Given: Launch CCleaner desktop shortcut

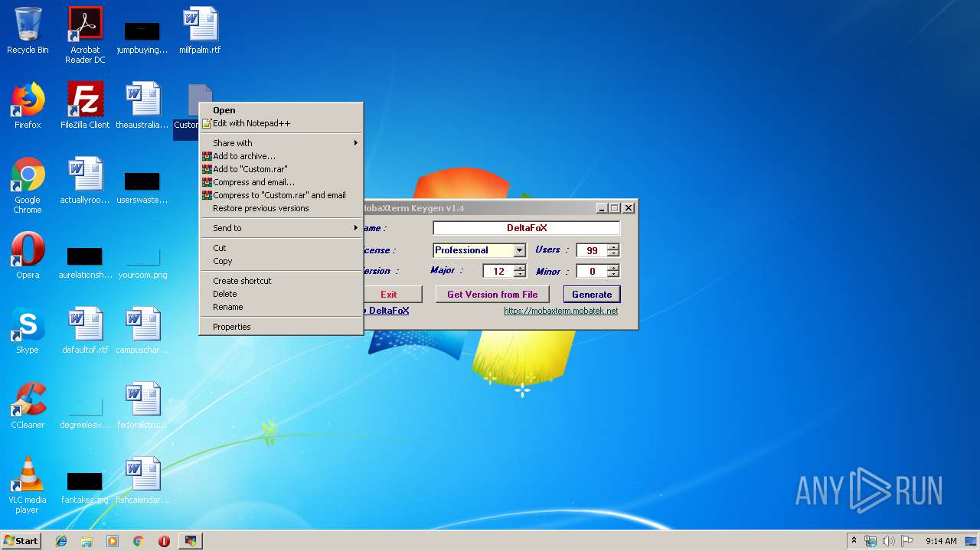Looking at the screenshot, I should coord(28,406).
